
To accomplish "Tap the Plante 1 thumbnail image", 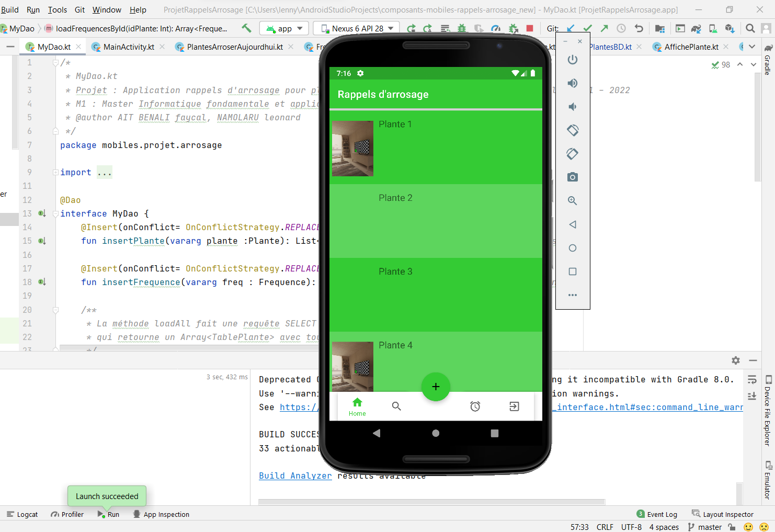I will pyautogui.click(x=353, y=149).
